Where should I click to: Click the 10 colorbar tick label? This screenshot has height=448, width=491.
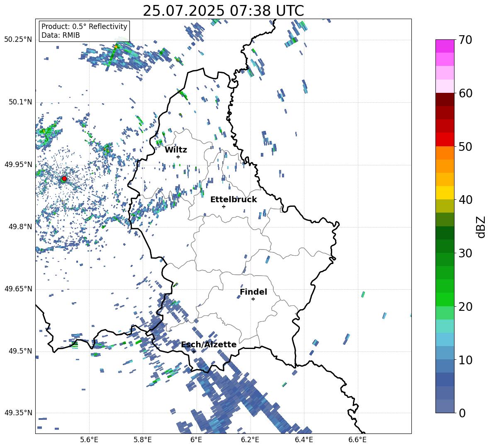pyautogui.click(x=465, y=360)
